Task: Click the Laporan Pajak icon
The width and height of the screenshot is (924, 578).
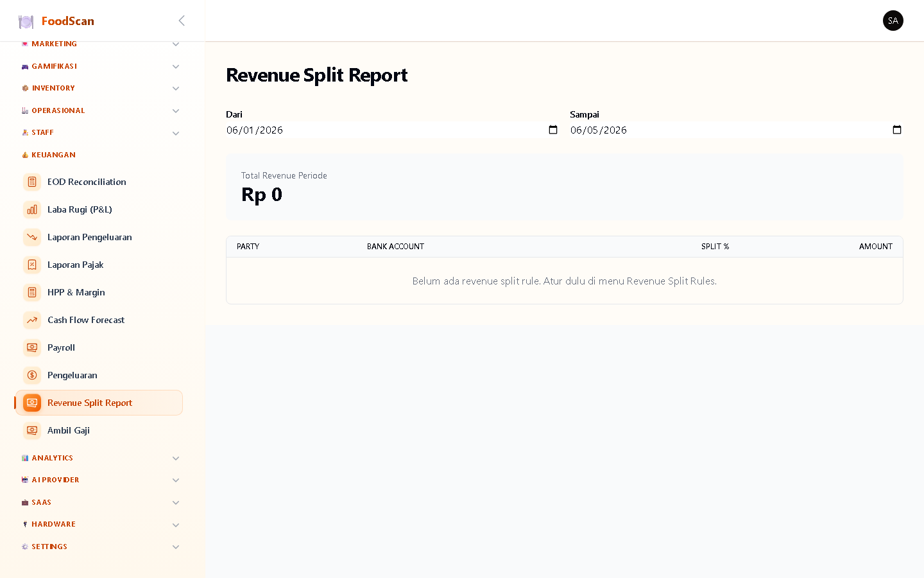Action: point(32,265)
